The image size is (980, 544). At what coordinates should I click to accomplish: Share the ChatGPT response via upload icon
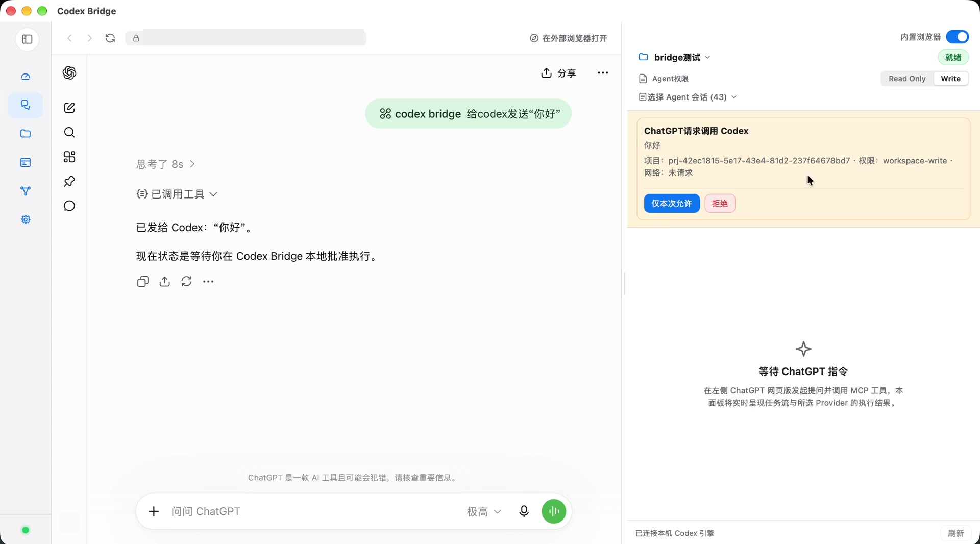pyautogui.click(x=164, y=282)
